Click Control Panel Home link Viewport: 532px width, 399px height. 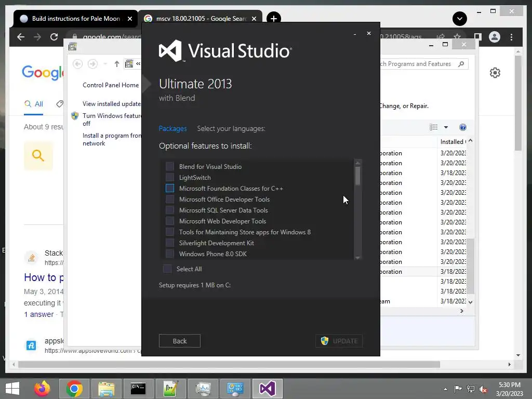point(111,85)
